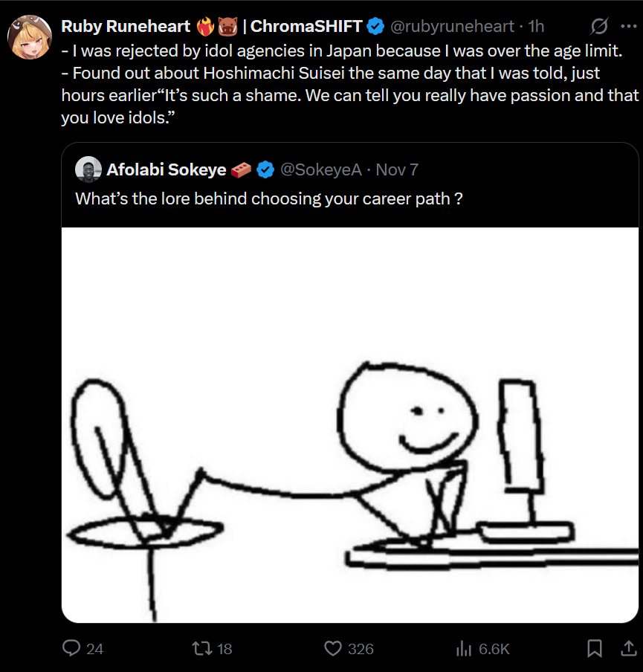Click the @rubyruneheart handle

pos(452,27)
